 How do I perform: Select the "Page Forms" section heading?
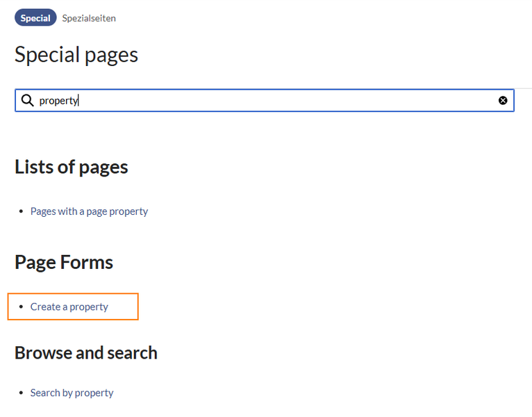63,262
